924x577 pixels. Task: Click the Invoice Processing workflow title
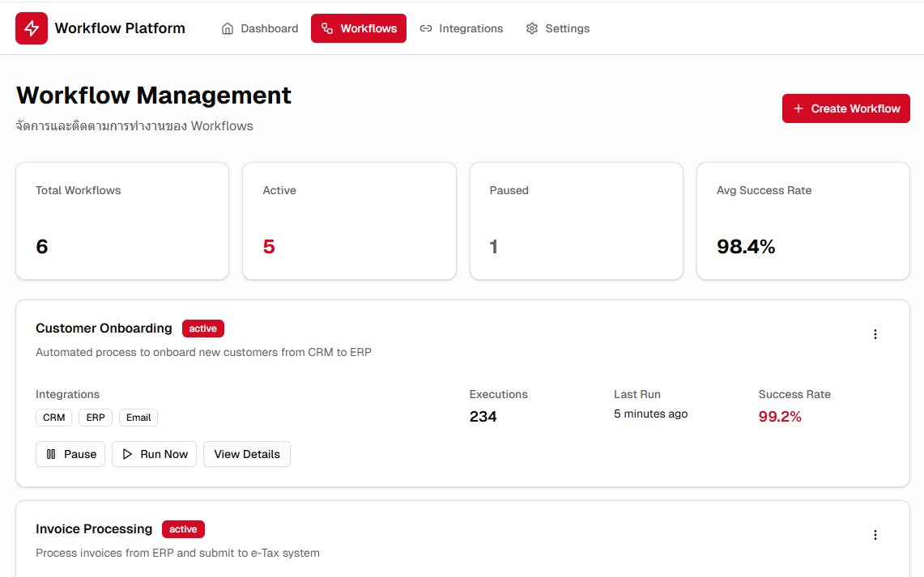(x=94, y=528)
